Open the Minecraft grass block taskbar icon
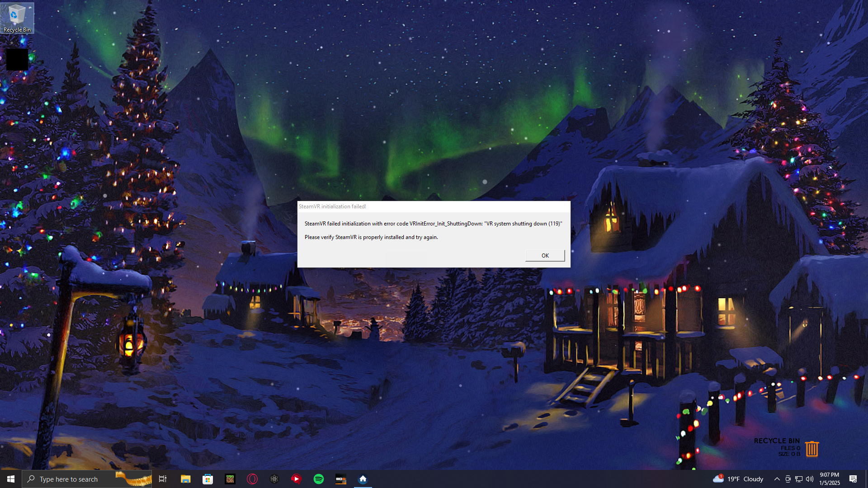This screenshot has height=488, width=868. click(x=230, y=479)
